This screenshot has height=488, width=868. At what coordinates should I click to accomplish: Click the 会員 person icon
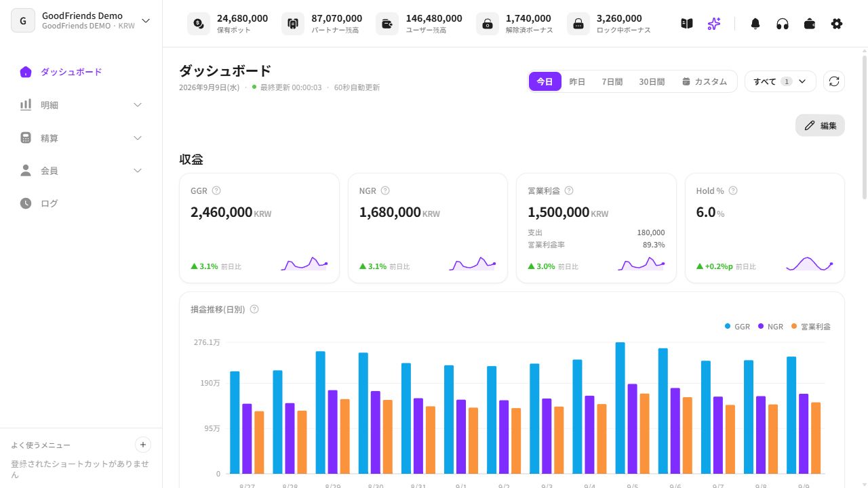(26, 170)
